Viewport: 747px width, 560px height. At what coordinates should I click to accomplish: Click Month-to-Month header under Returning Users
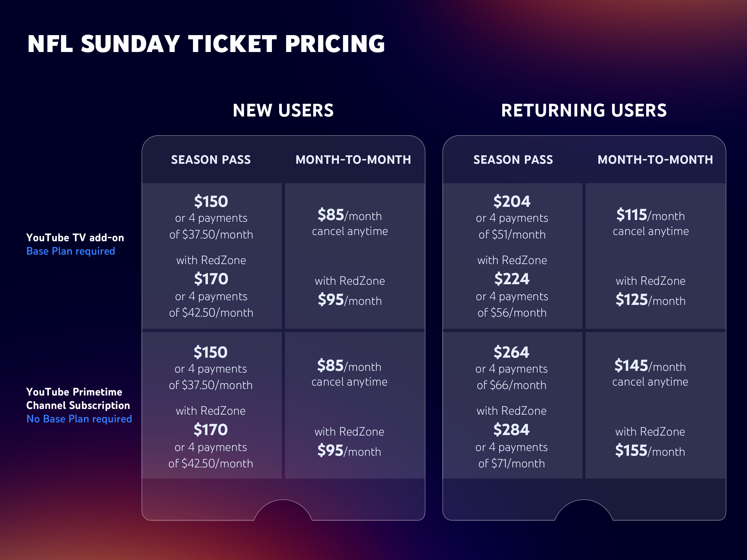pyautogui.click(x=655, y=160)
